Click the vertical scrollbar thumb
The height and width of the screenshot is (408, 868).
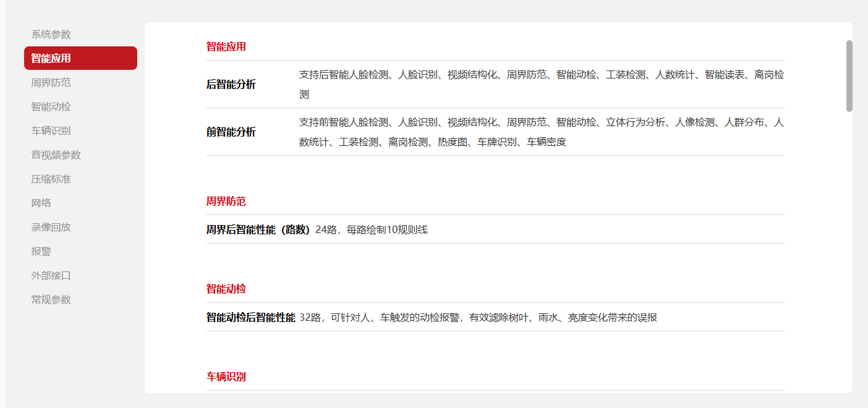pos(849,76)
